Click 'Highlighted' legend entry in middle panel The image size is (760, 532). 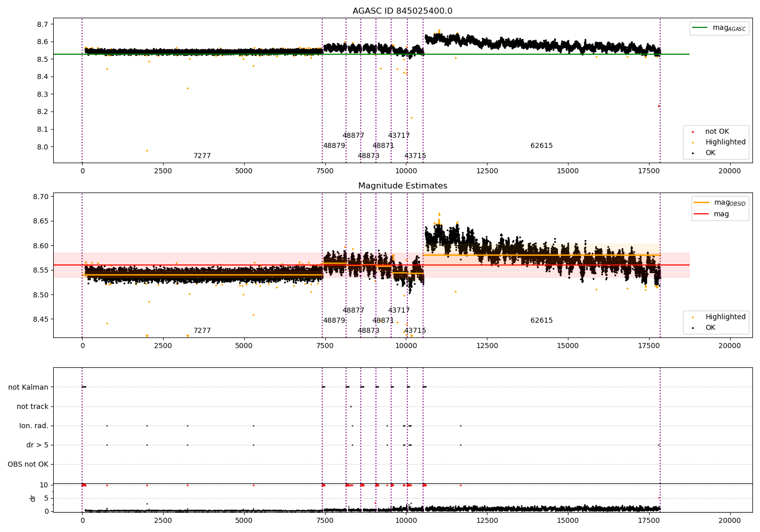click(x=719, y=317)
